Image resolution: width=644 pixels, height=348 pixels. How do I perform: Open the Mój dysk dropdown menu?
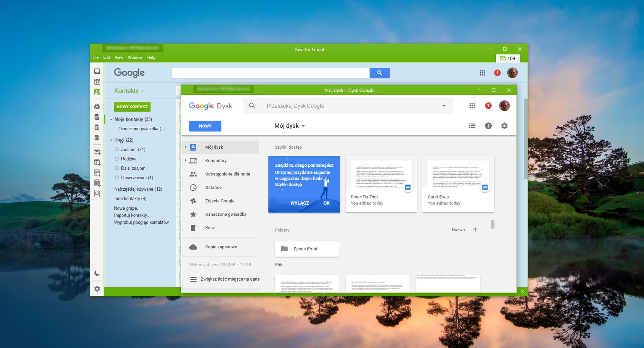click(x=289, y=126)
